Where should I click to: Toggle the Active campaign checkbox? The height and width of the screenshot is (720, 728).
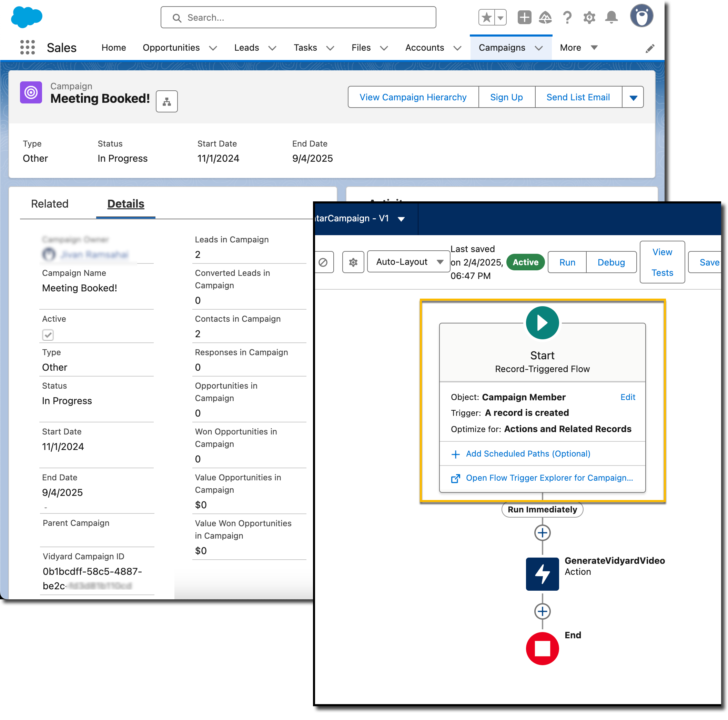[48, 335]
